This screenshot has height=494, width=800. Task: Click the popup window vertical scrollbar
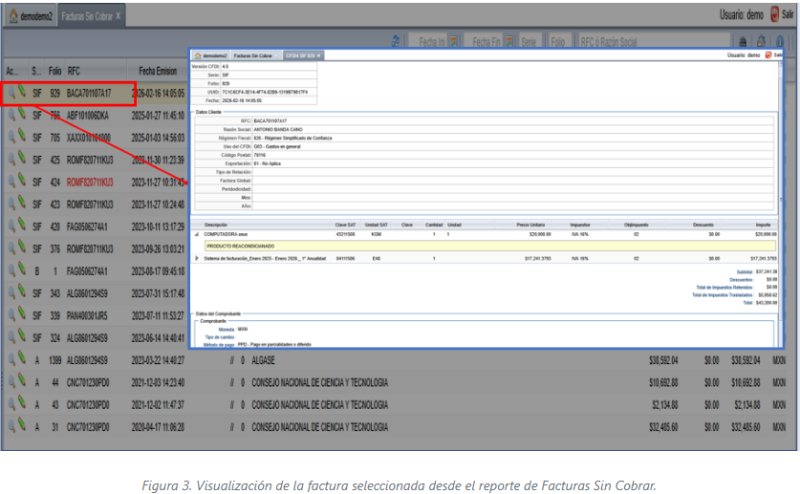point(781,200)
